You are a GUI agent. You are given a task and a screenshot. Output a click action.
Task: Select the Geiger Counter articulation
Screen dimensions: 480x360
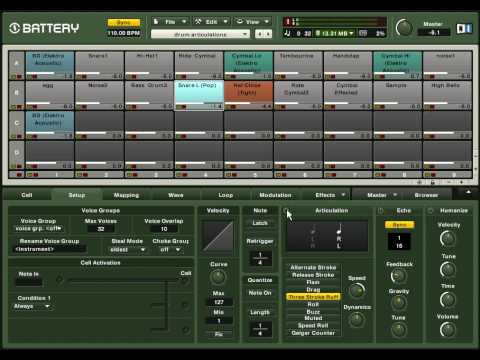pyautogui.click(x=313, y=333)
